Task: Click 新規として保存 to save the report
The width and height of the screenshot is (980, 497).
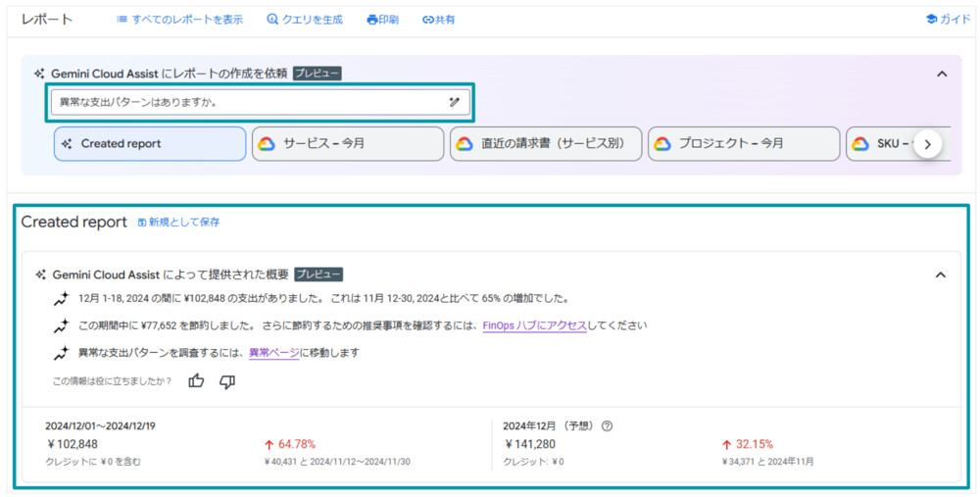Action: (x=178, y=223)
